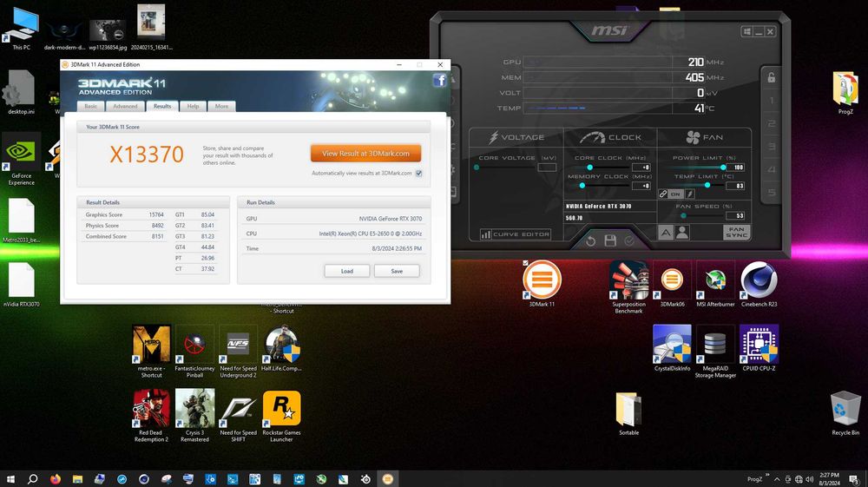Click the Memory Clock slider handle
The image size is (868, 487).
click(x=582, y=186)
